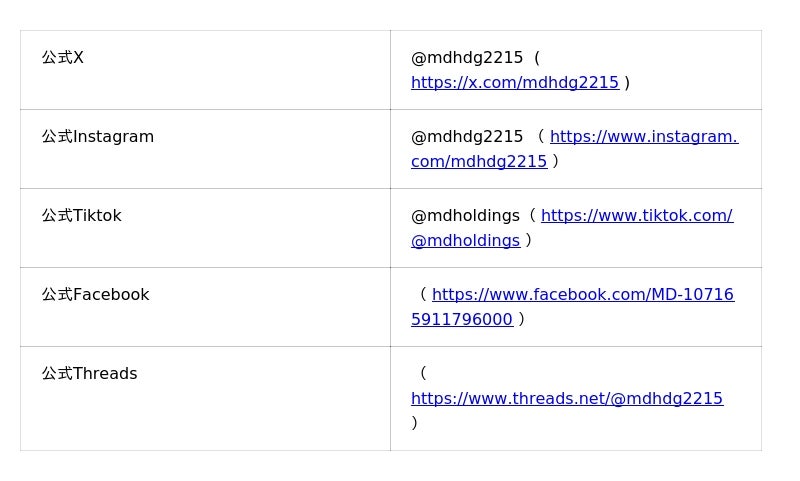This screenshot has width=800, height=481.
Task: Click the closing parenthesis after the Instagram link
Action: tap(555, 162)
